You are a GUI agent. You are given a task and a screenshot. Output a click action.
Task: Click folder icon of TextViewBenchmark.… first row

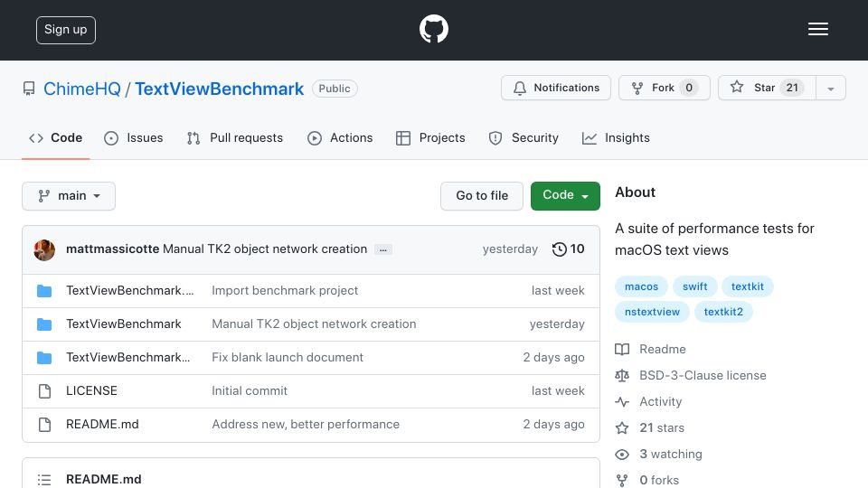click(44, 291)
